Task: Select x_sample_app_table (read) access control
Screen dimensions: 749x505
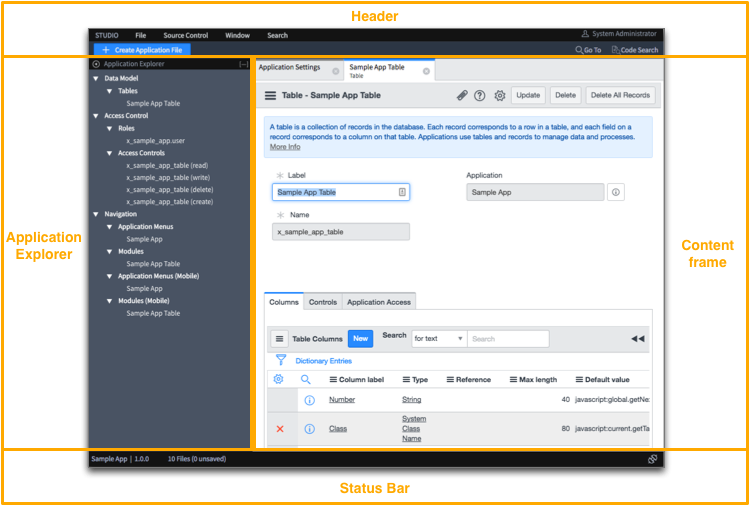Action: tap(167, 166)
